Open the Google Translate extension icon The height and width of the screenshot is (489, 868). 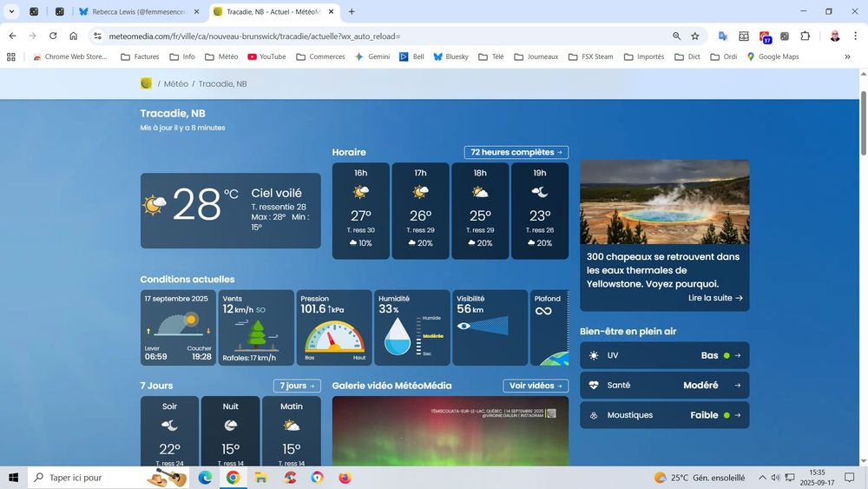[723, 36]
